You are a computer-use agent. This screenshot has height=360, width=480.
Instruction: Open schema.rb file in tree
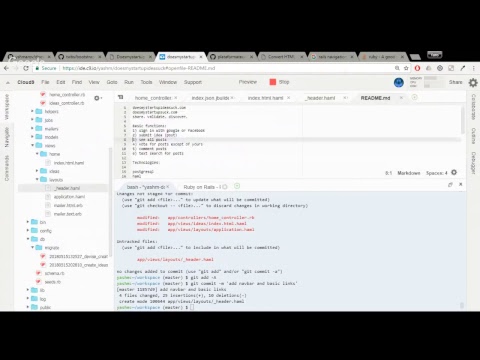[x=54, y=273]
